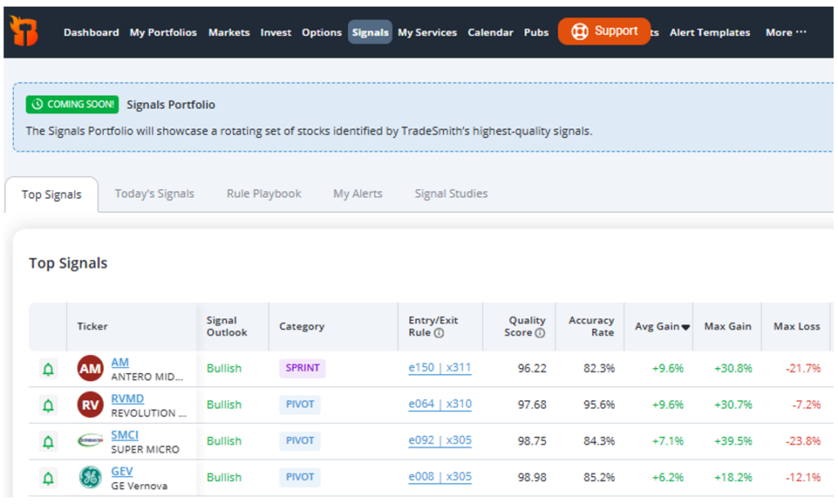
Task: Expand the More menu in navigation
Action: (786, 33)
